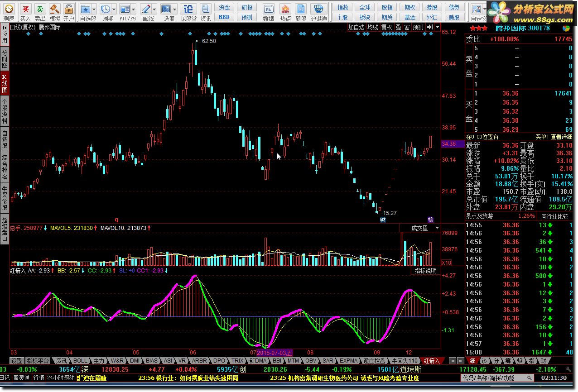Open the 选股 stock screener icon
This screenshot has width=578, height=392.
(x=166, y=9)
